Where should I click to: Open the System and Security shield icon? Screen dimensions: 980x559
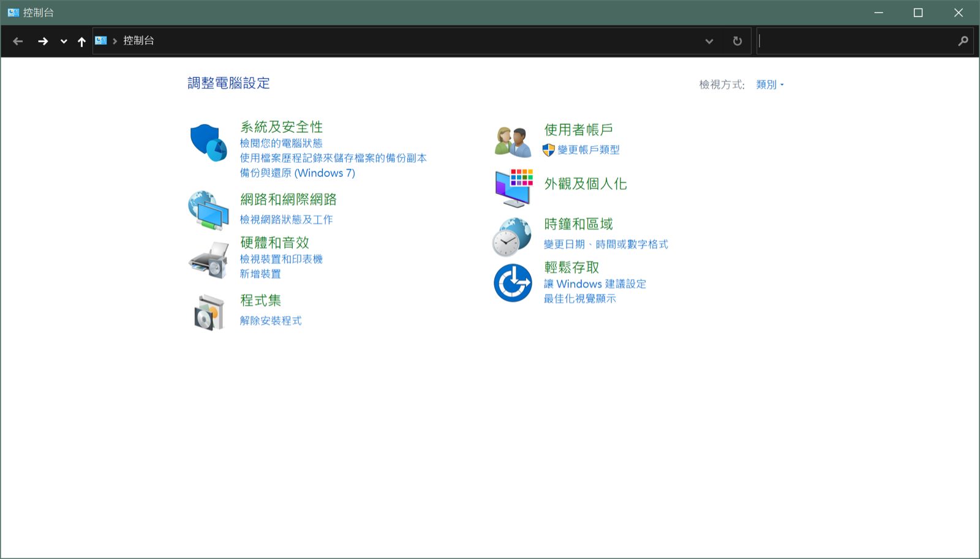[208, 143]
